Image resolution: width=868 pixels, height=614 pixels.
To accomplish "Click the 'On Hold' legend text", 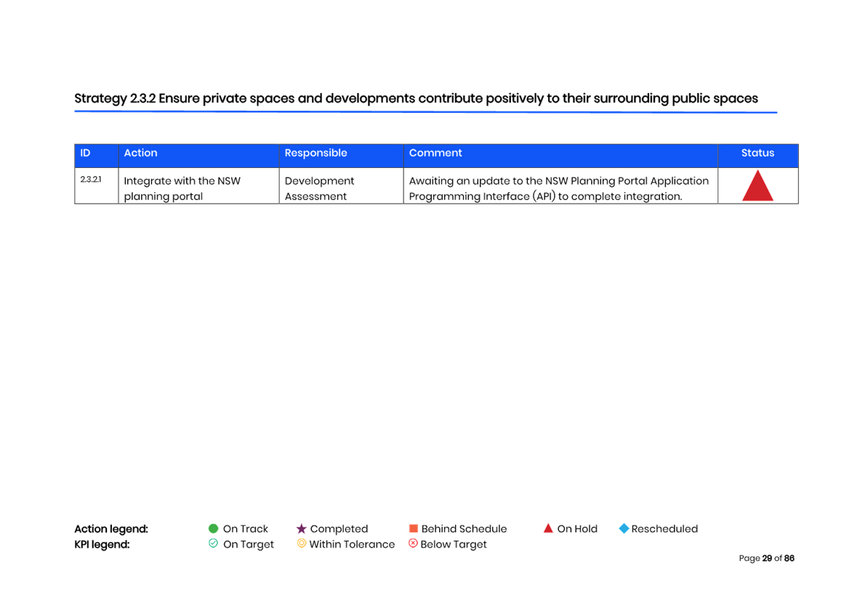I will tap(577, 529).
